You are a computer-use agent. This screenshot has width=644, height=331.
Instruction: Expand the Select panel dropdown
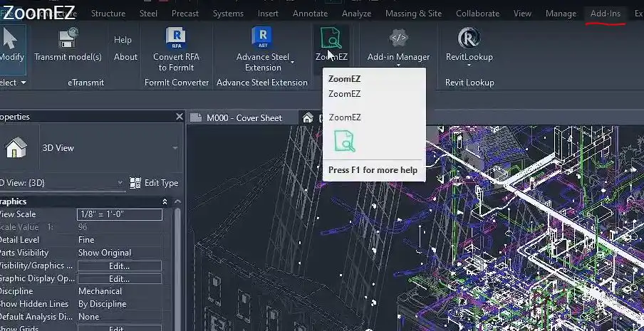24,83
